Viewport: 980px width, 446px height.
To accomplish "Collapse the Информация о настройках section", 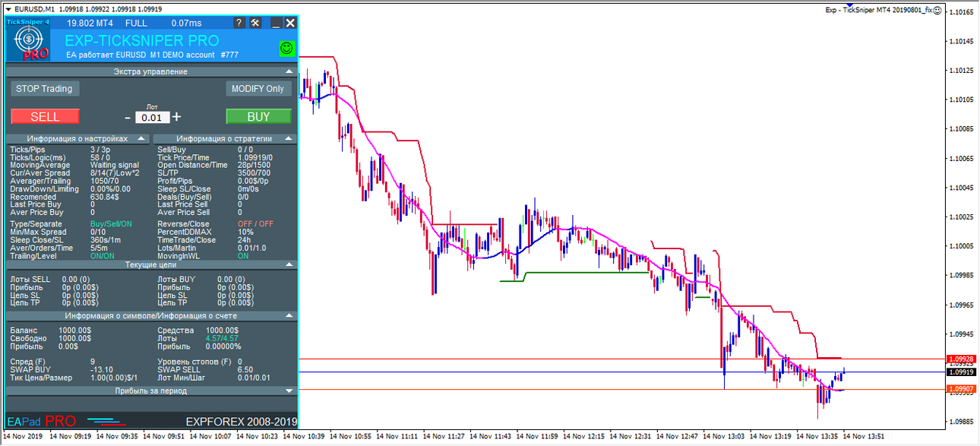I will click(142, 139).
